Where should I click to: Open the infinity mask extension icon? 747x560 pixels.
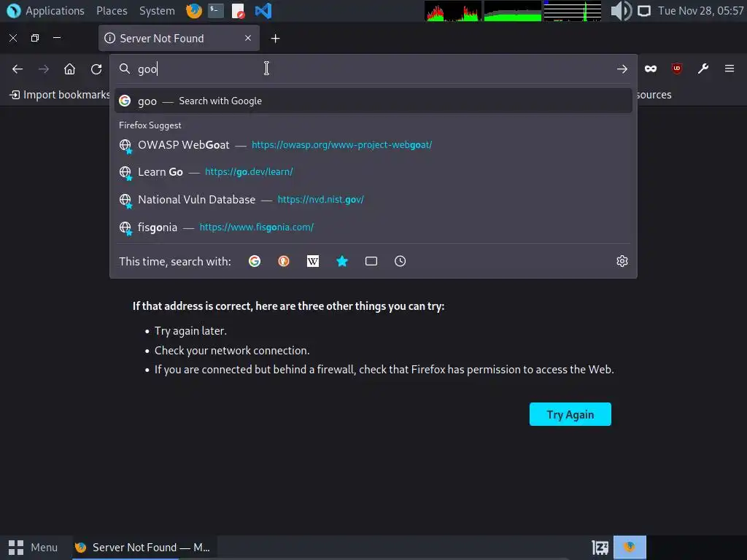(650, 69)
